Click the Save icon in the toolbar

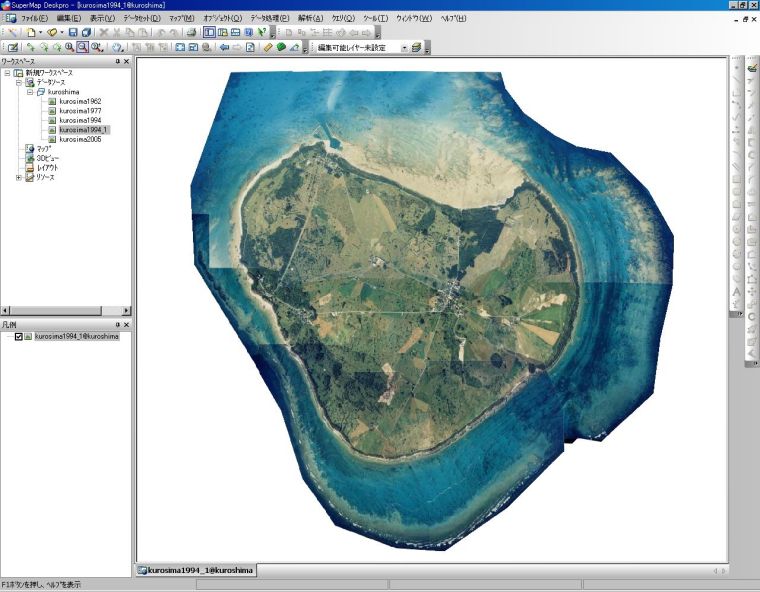[73, 32]
